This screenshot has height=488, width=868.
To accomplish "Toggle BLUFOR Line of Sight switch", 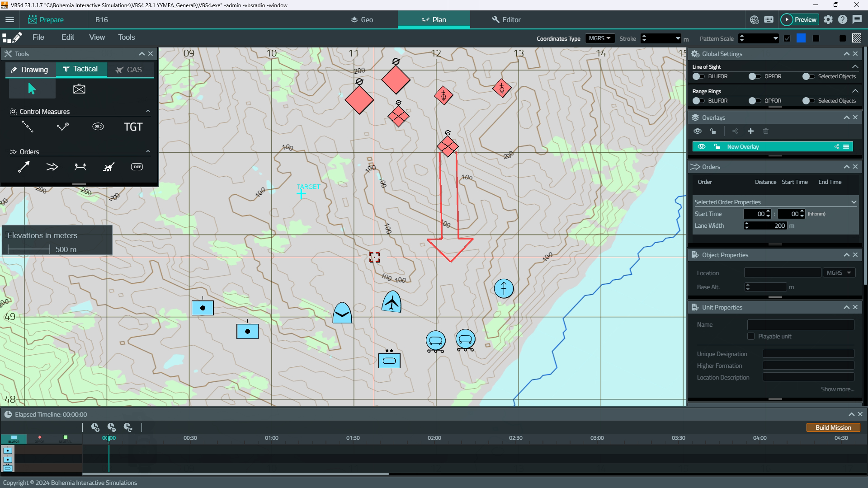I will pos(698,76).
